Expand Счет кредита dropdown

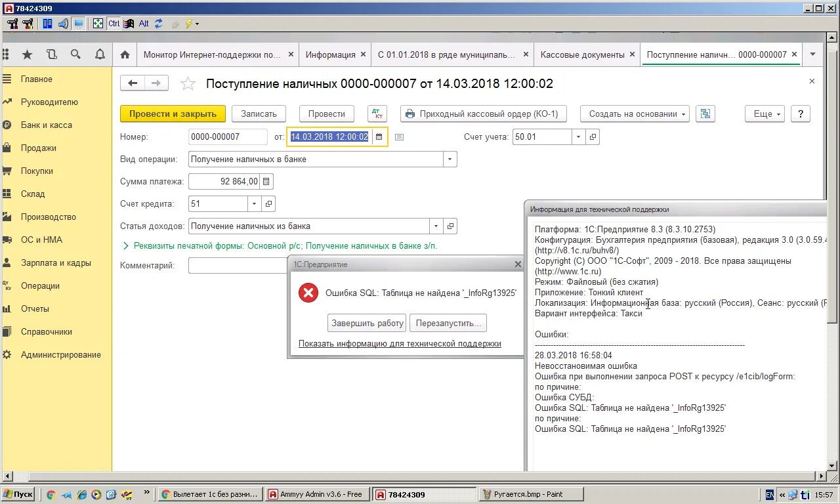254,204
